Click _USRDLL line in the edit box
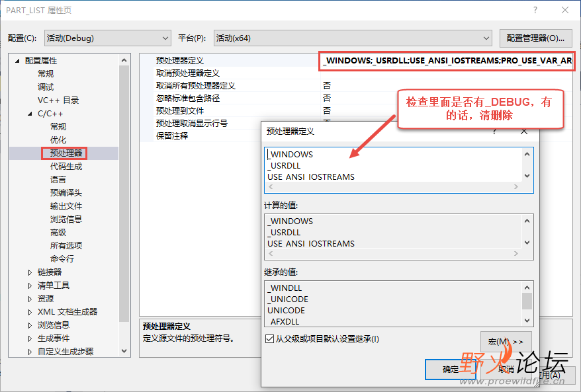Viewport: 581px width, 392px height. 284,166
